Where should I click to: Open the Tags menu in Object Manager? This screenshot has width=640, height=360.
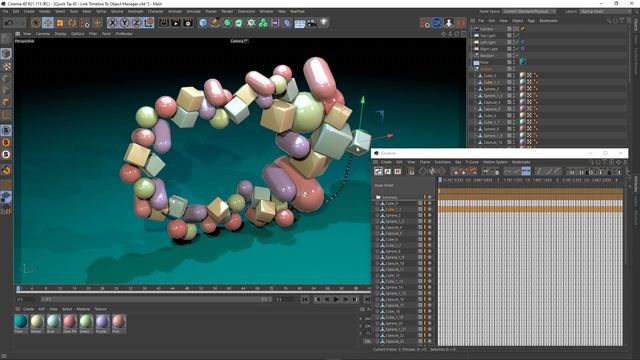point(531,20)
